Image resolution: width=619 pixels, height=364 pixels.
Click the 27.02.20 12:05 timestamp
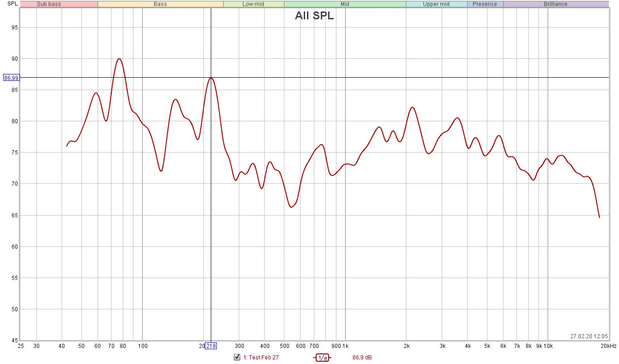point(589,336)
